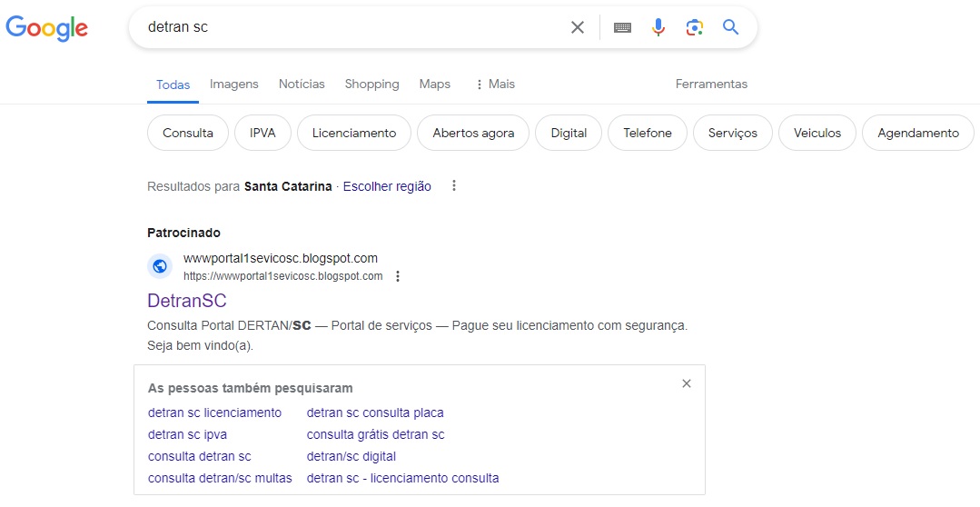Switch to the Notícias tab
Screen dimensions: 980x507
click(x=302, y=84)
